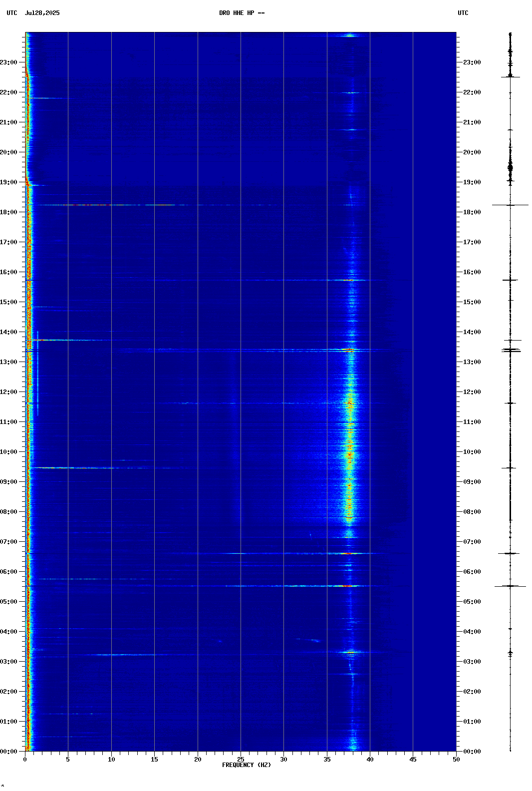Click 15:00 on the right time axis

click(x=472, y=302)
